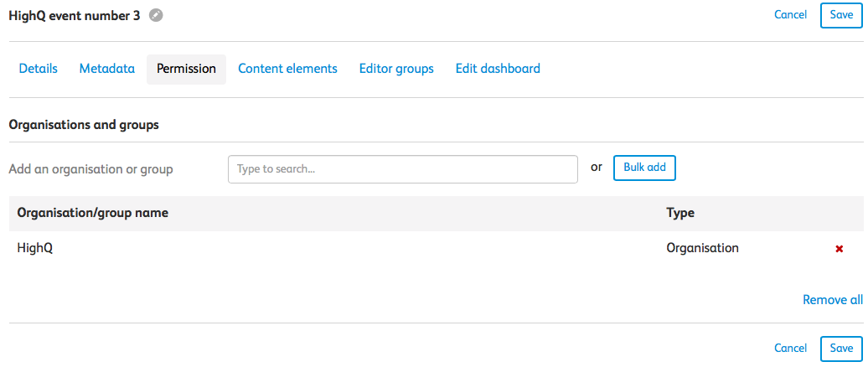
Task: Click the Organisation type cell
Action: 703,248
